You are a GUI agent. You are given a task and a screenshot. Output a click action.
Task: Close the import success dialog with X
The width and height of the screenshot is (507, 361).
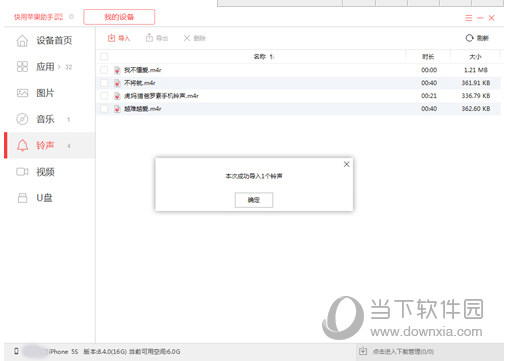coord(347,164)
